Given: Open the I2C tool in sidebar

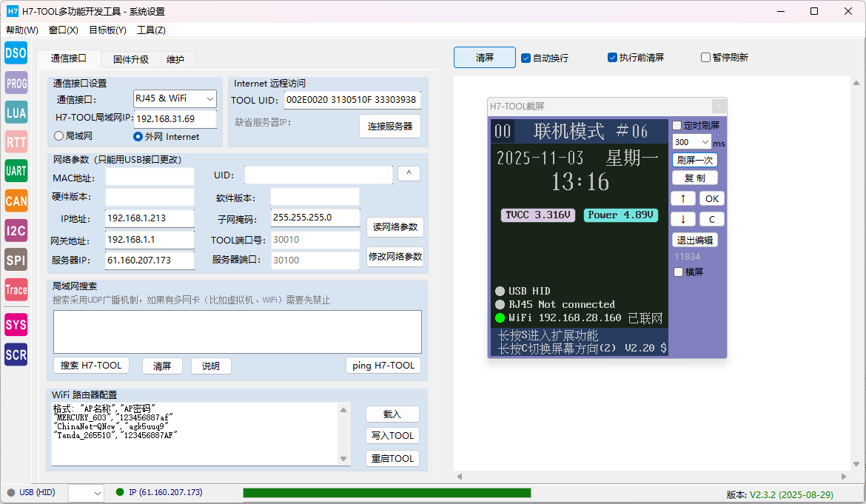Looking at the screenshot, I should [x=16, y=230].
